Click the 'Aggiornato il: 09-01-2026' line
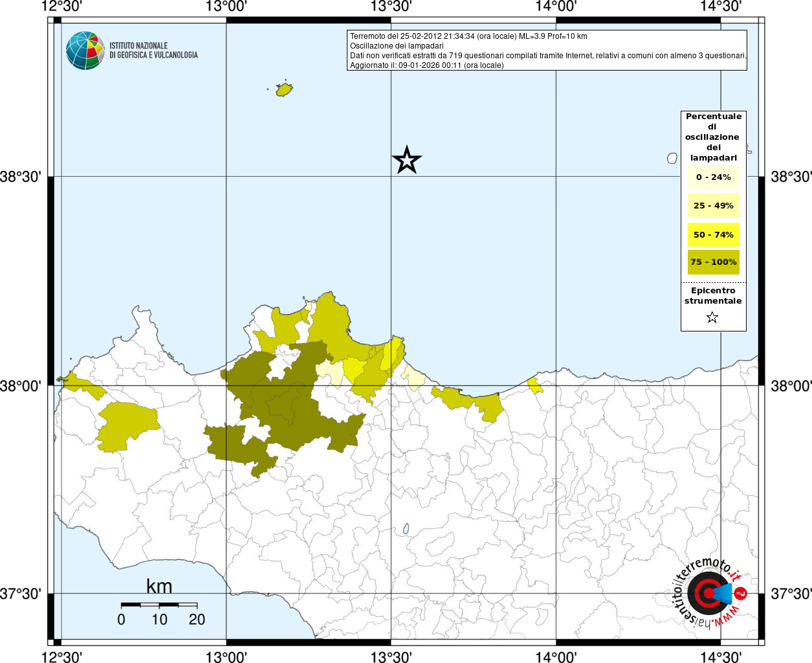This screenshot has width=812, height=663. (x=426, y=65)
